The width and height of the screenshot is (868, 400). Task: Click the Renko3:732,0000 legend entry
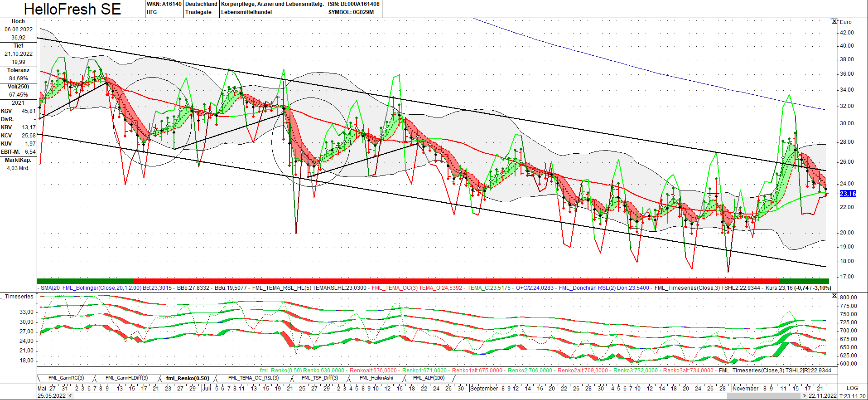(635, 371)
